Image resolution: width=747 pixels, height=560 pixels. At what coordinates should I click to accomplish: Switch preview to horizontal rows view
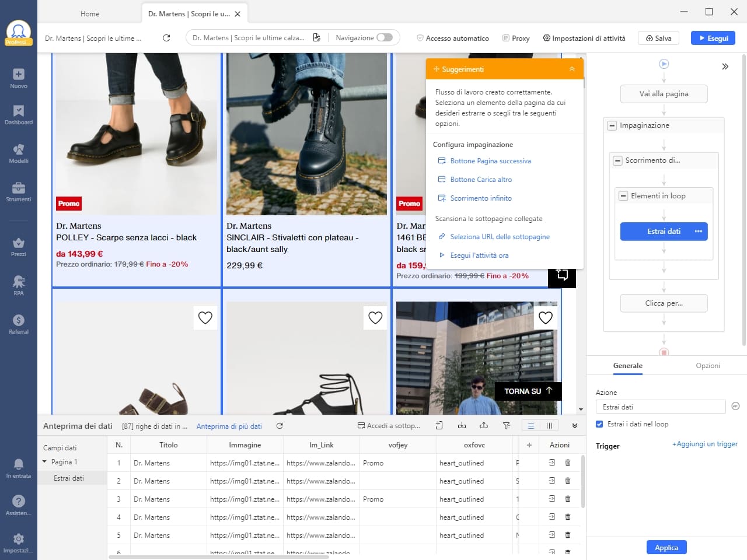coord(530,426)
